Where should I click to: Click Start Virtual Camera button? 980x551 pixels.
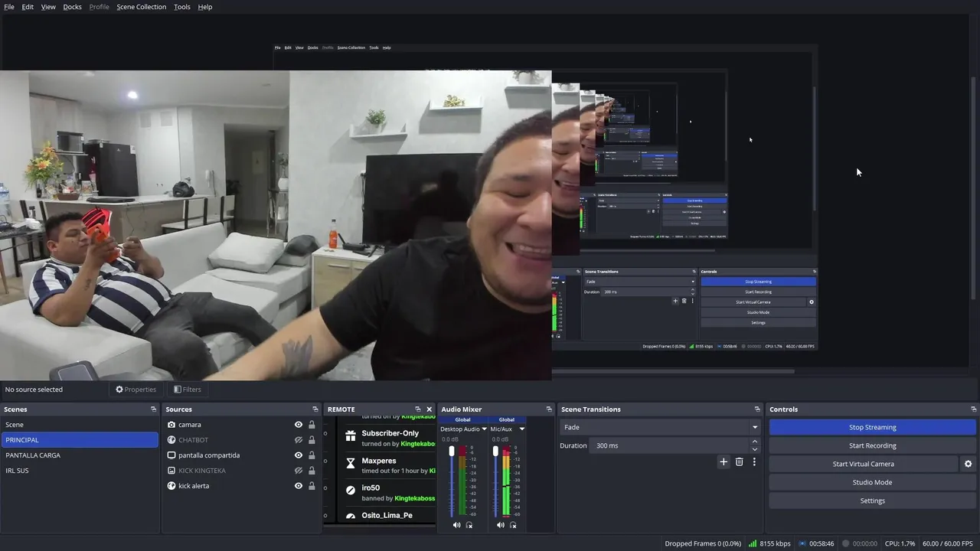click(x=864, y=464)
